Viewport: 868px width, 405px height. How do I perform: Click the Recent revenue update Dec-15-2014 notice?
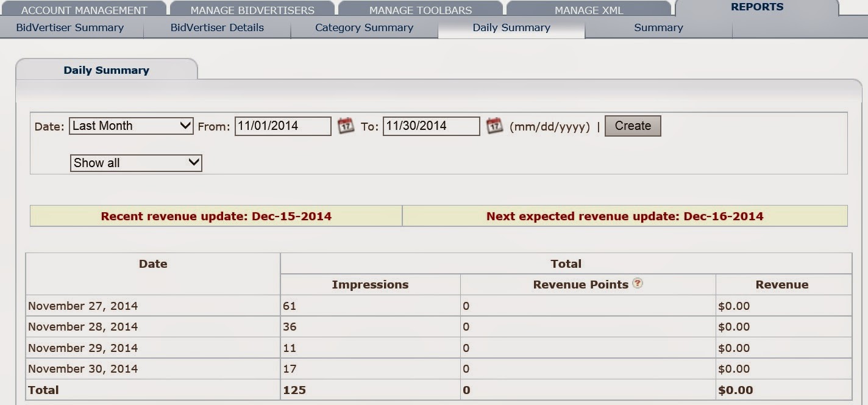click(x=216, y=216)
